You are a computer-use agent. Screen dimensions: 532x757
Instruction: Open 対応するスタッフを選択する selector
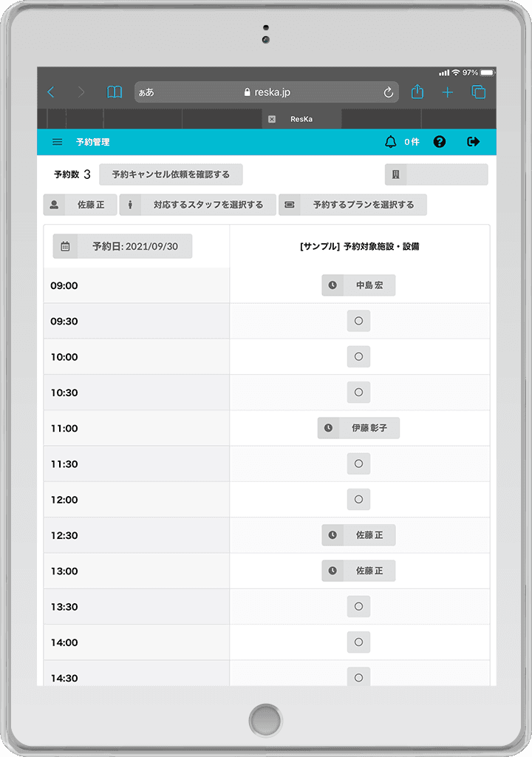(198, 205)
